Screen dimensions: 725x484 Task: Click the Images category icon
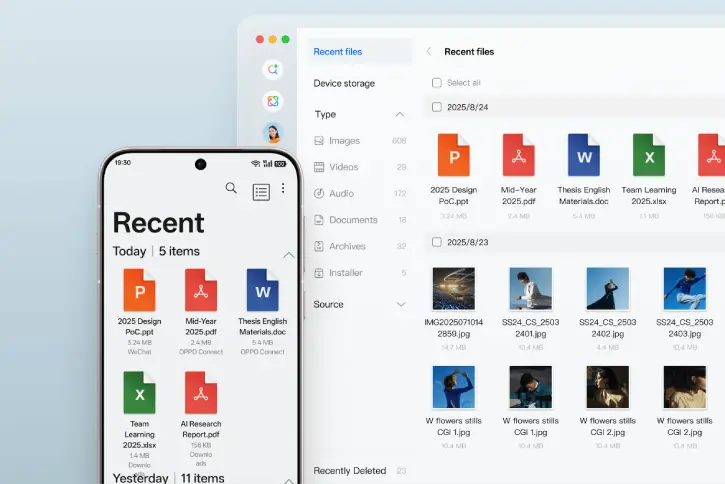click(x=319, y=141)
